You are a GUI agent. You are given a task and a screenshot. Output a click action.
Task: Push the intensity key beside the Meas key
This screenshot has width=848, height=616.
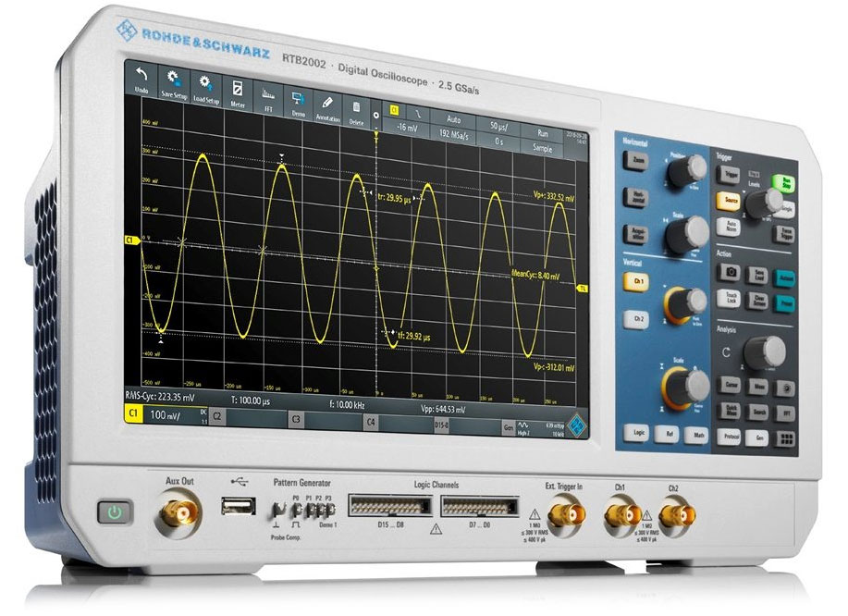click(785, 388)
